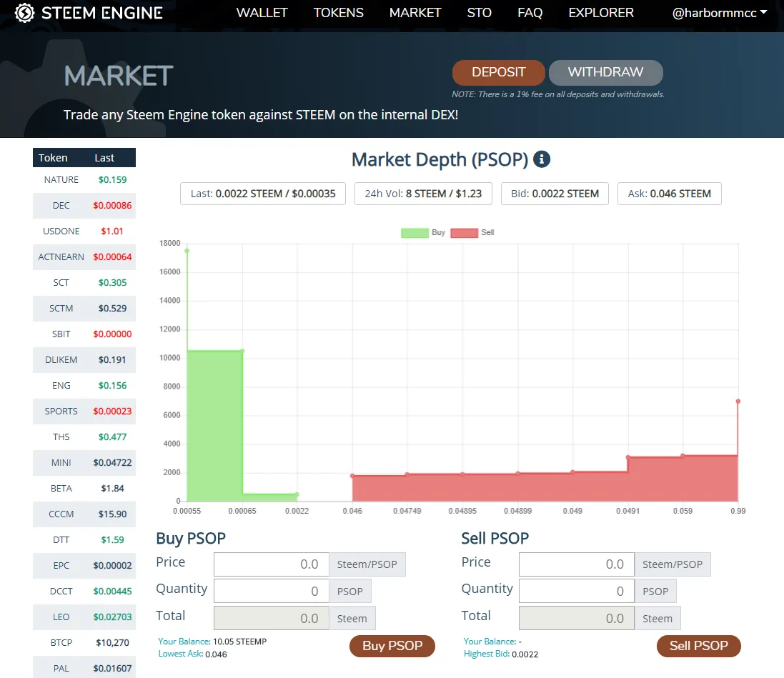Focus the Buy PSOP Price field
This screenshot has width=784, height=678.
click(x=272, y=564)
